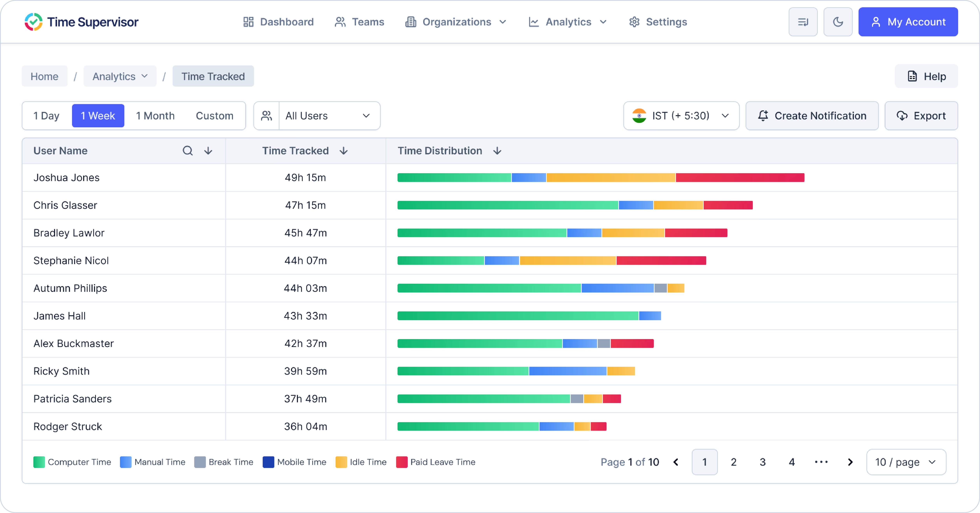Expand the 10 / page size selector
This screenshot has height=513, width=980.
906,462
